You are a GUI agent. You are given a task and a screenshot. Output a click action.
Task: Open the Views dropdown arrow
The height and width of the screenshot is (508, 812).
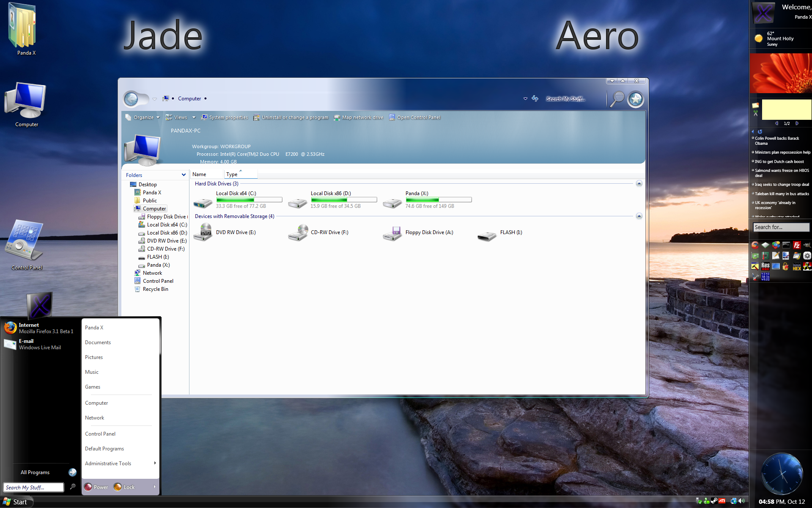coord(194,118)
